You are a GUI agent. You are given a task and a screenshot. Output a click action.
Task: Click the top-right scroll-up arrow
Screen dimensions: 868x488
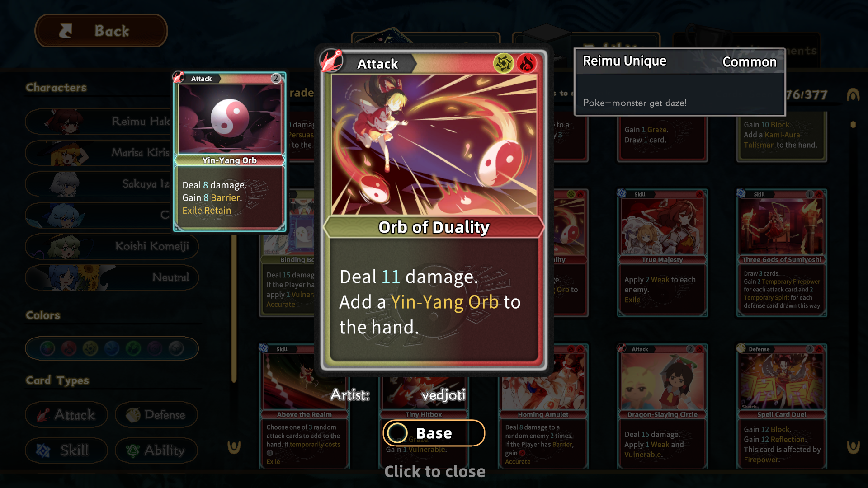[x=853, y=95]
